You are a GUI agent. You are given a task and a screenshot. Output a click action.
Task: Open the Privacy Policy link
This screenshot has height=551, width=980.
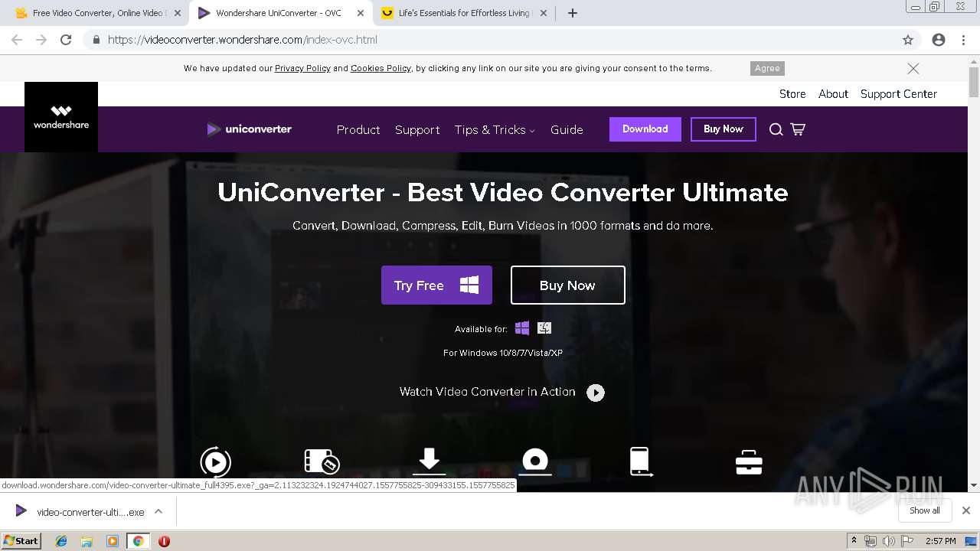point(302,68)
